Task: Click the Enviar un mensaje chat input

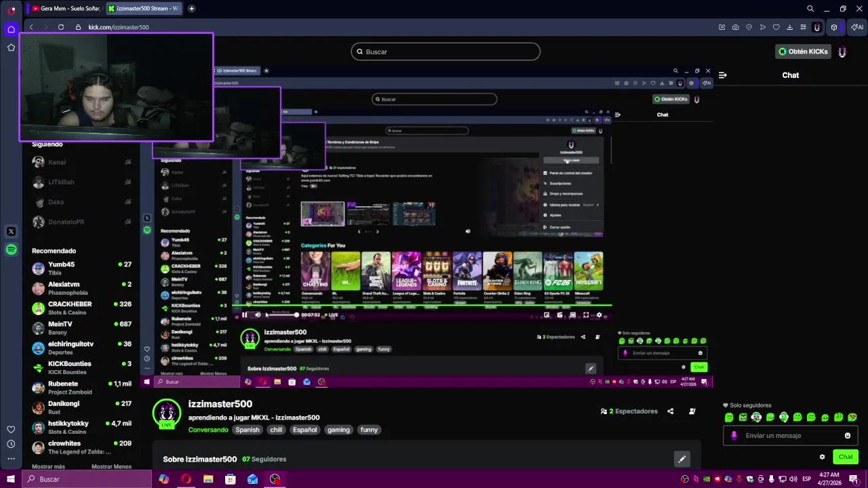Action: (790, 436)
